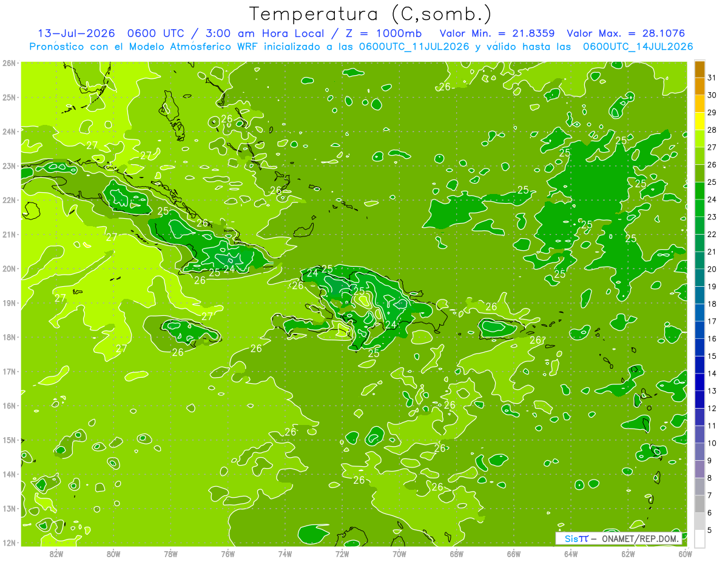
Task: Click the title "Temperatura (C,somb.)"
Action: pos(370,15)
